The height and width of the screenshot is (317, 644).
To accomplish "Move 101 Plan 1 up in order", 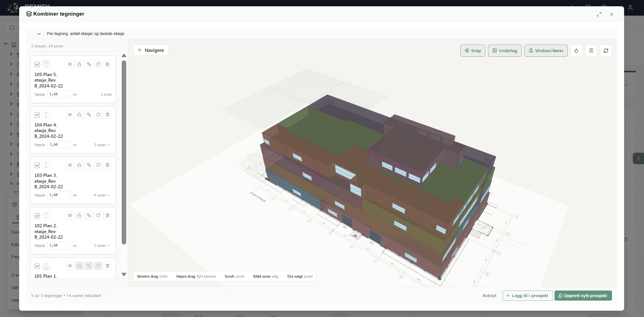I will click(46, 264).
